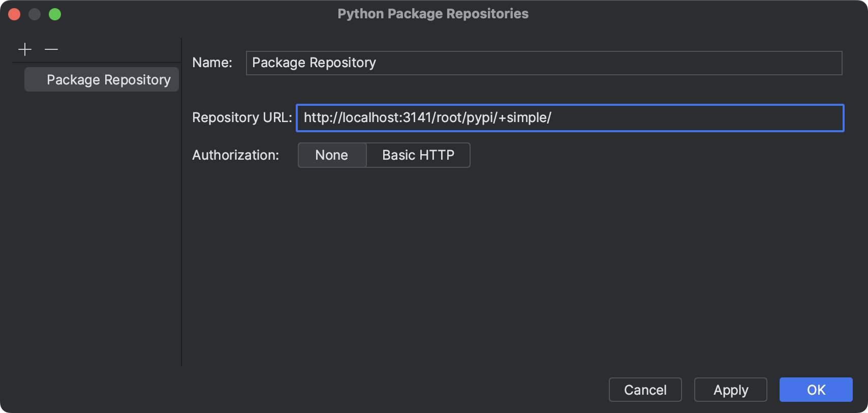The height and width of the screenshot is (413, 868).
Task: Click the Python Package Repositories title text
Action: click(433, 14)
